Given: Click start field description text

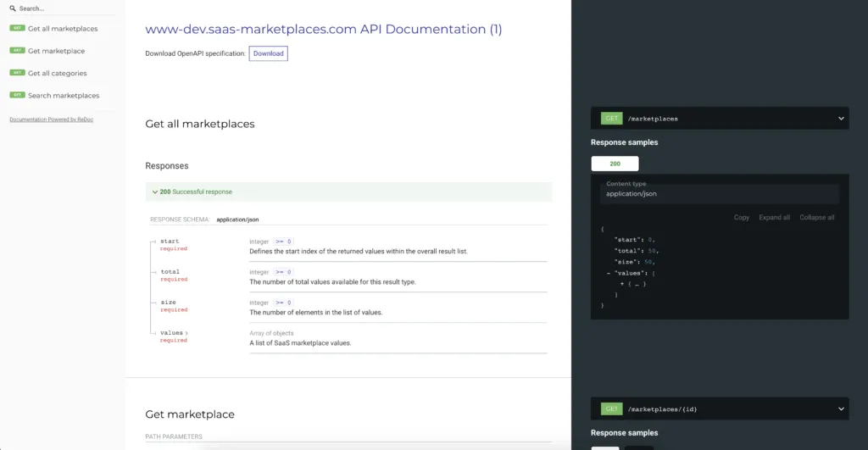Looking at the screenshot, I should (359, 252).
